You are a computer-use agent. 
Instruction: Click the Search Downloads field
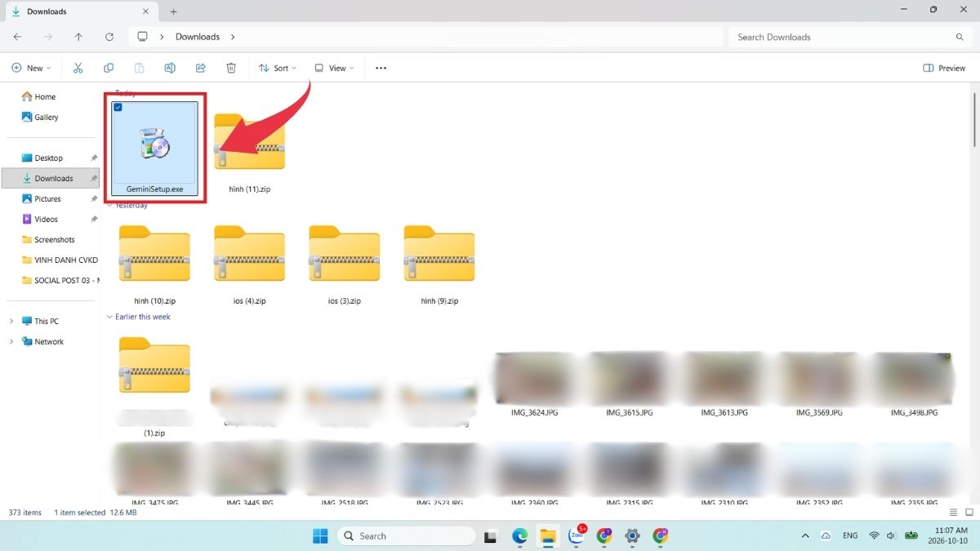point(849,37)
